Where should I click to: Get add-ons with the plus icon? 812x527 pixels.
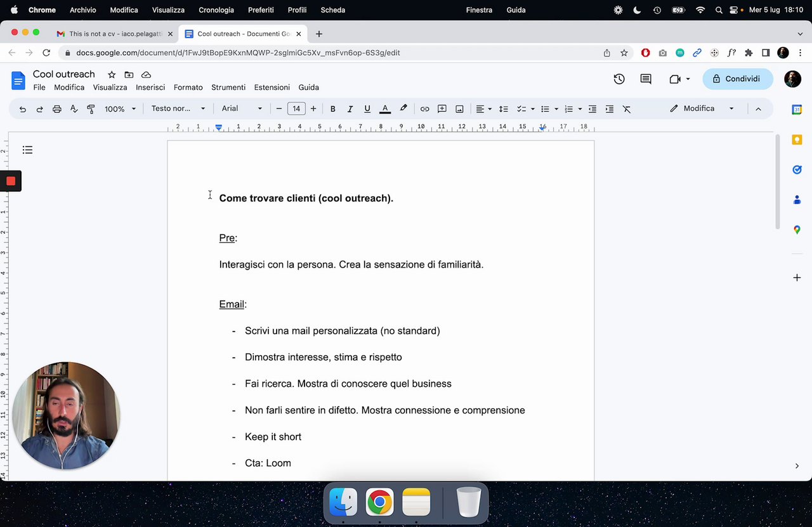click(797, 278)
